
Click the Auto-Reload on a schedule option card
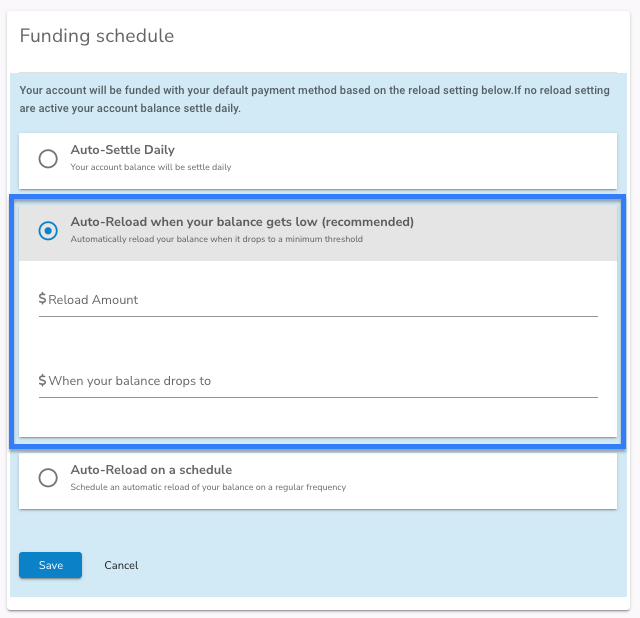click(318, 480)
